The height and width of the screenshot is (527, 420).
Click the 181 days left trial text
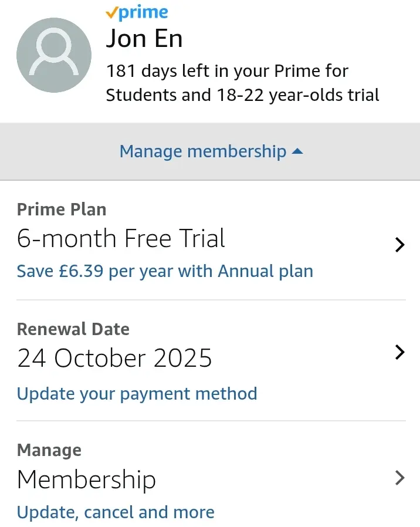227,71
